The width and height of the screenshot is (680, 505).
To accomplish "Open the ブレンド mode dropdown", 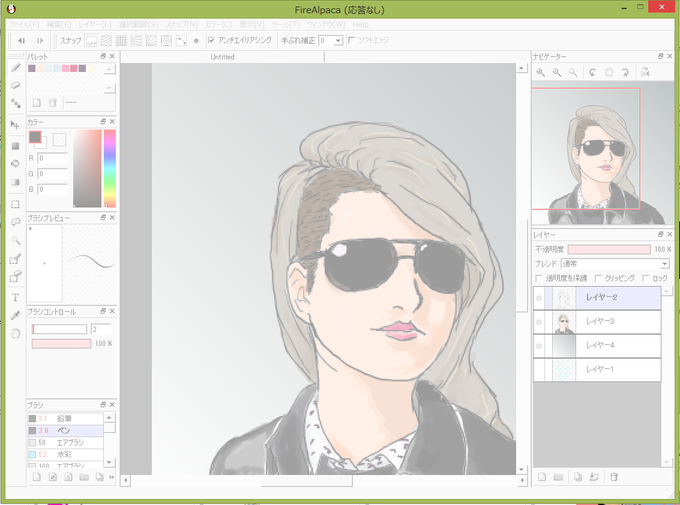I will click(615, 264).
